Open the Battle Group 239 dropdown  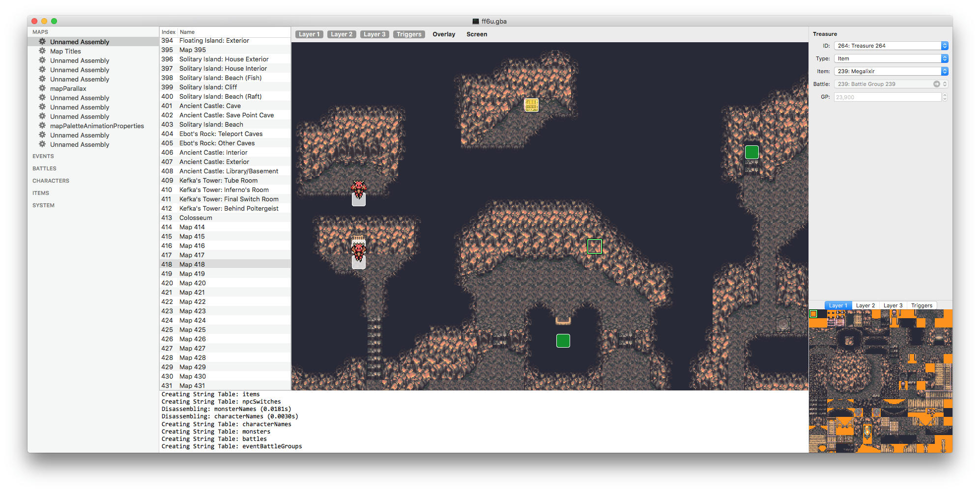tap(891, 84)
